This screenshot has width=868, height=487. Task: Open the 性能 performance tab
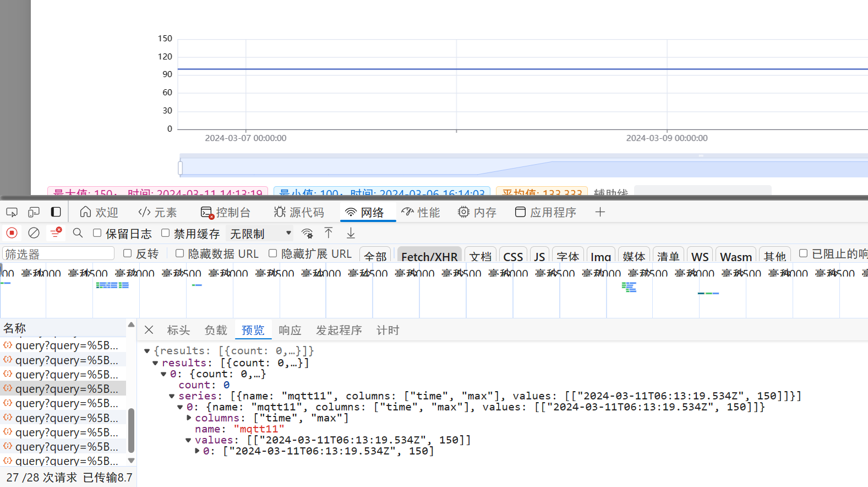tap(421, 212)
